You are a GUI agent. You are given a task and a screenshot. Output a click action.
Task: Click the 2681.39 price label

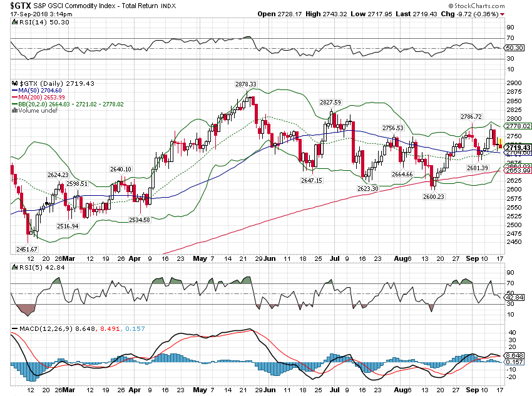tap(478, 168)
